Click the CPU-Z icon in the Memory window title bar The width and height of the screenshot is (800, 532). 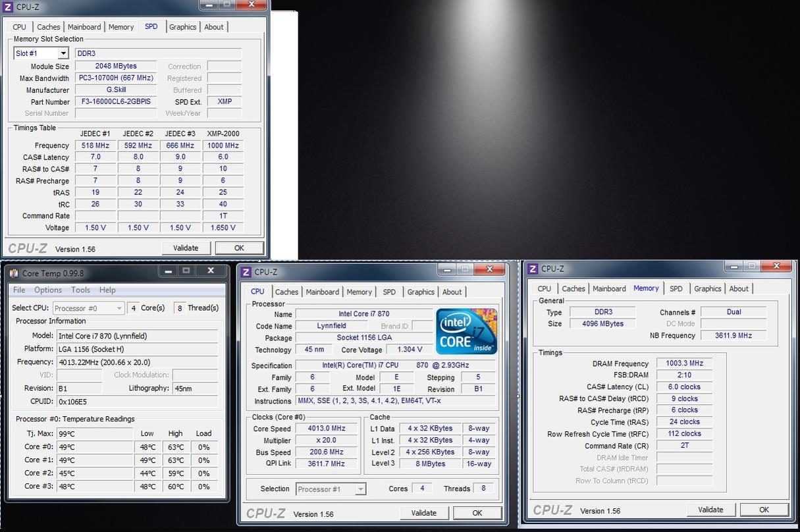pyautogui.click(x=533, y=269)
